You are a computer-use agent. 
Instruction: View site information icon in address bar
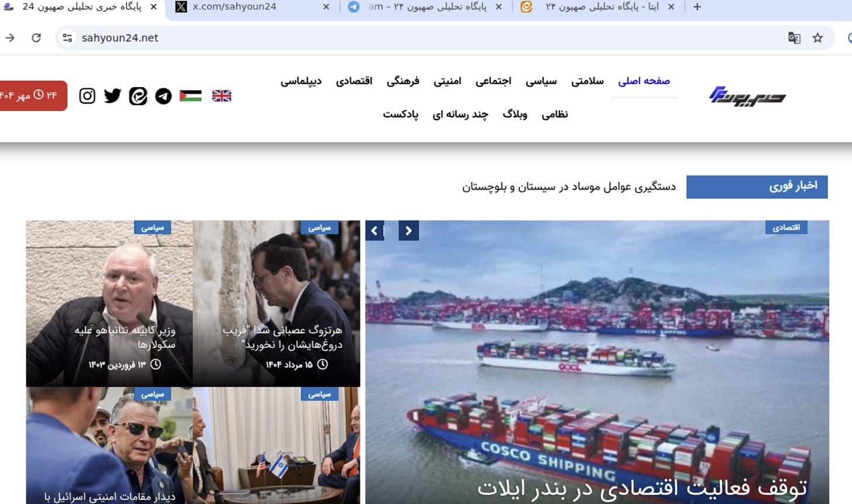coord(67,38)
